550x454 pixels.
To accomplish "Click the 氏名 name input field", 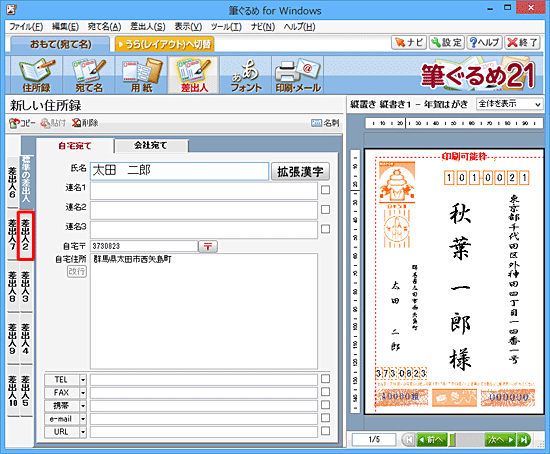I will [x=179, y=171].
